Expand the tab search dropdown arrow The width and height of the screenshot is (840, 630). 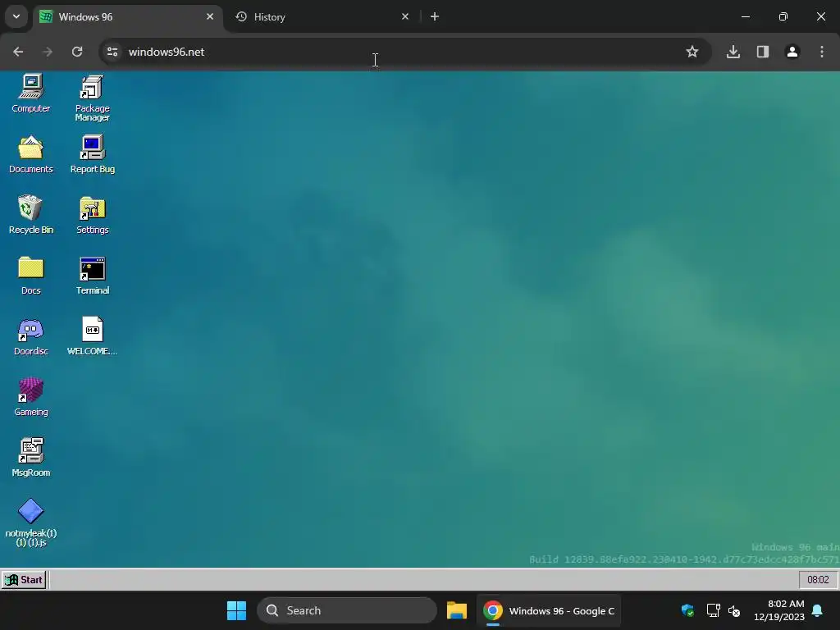(16, 16)
